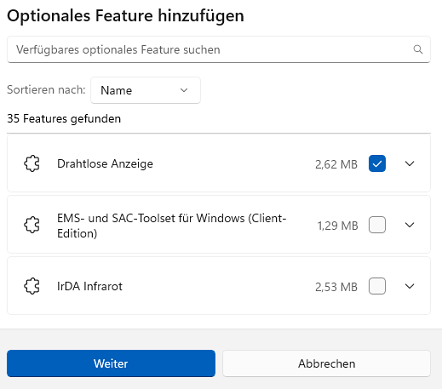This screenshot has width=442, height=389.
Task: Expand the EMS- und SAC-Toolset details chevron
Action: pyautogui.click(x=410, y=225)
